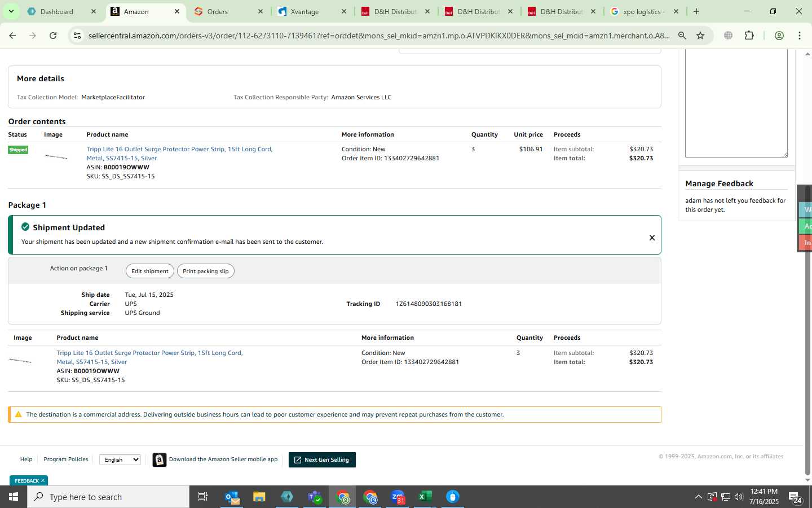Click the zoom magnifier icon in address bar
812x508 pixels.
tap(682, 36)
